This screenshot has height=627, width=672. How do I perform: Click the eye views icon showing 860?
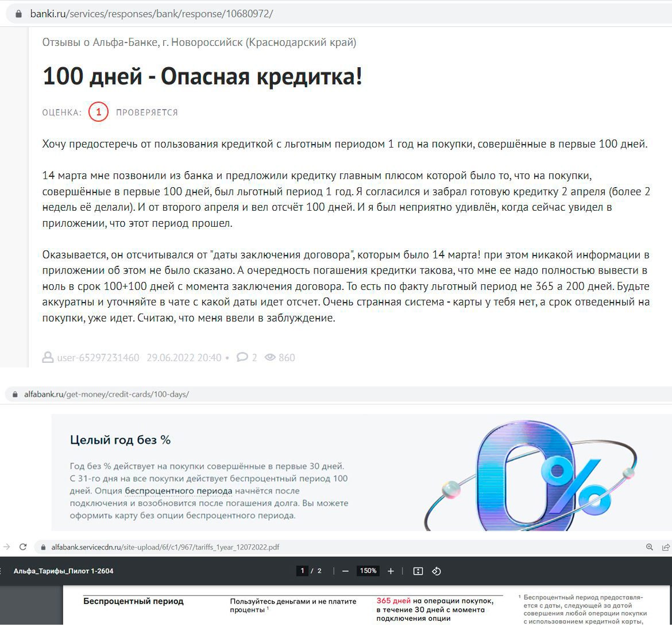[x=270, y=357]
